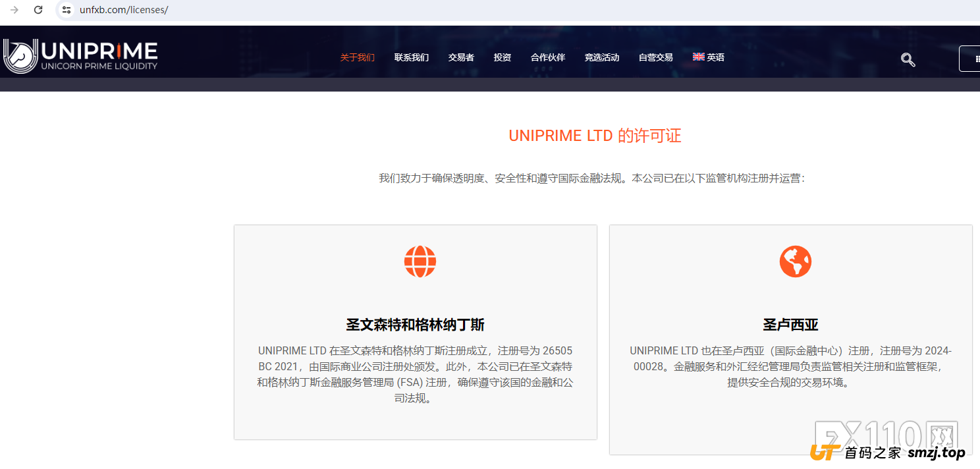The image size is (980, 469).
Task: Click the grid button at the header's right edge
Action: click(970, 59)
